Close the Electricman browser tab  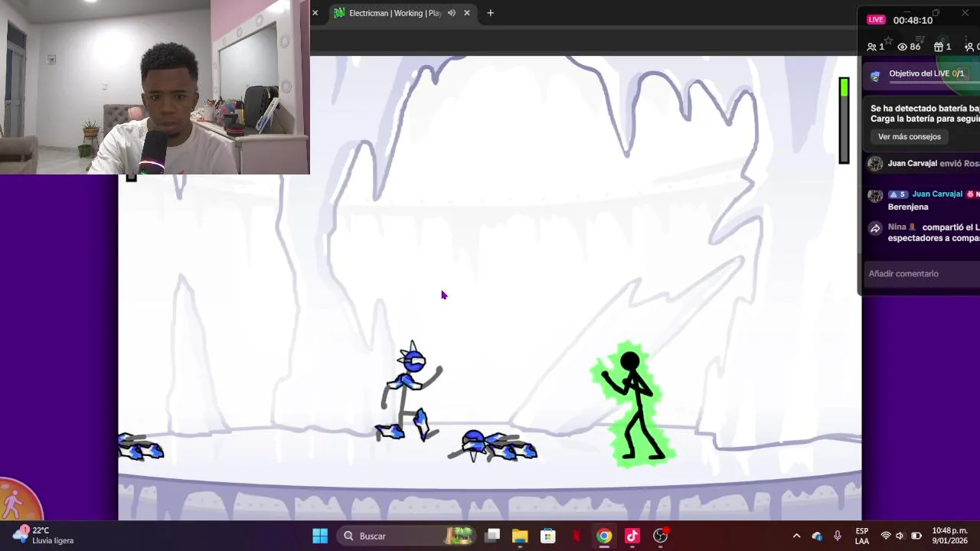click(x=467, y=13)
